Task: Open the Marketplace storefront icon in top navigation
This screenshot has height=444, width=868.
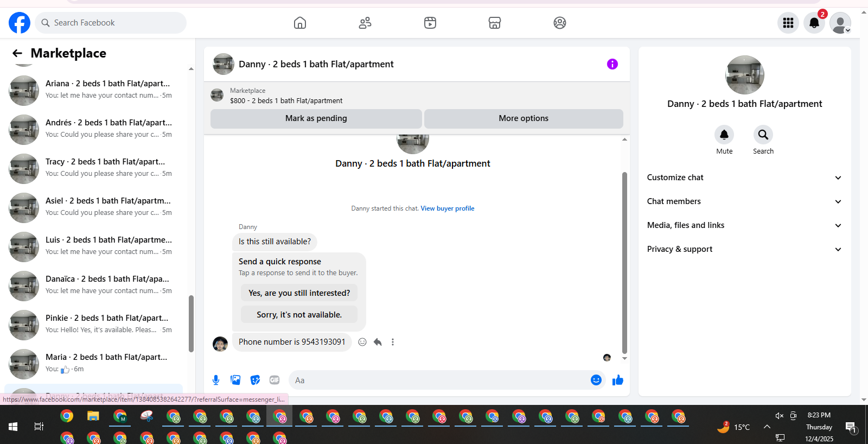Action: point(495,23)
